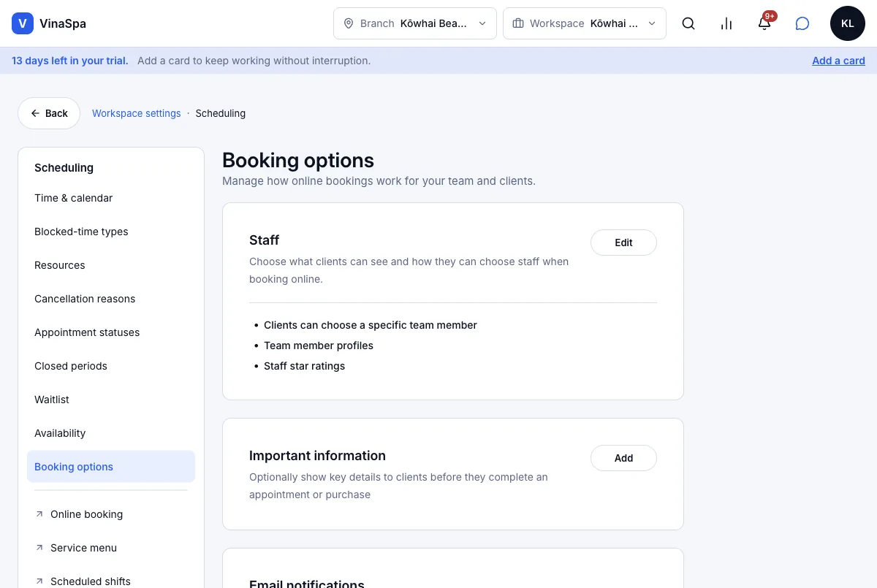Click the external arrow beside Scheduled shifts
The height and width of the screenshot is (588, 877).
tap(39, 581)
